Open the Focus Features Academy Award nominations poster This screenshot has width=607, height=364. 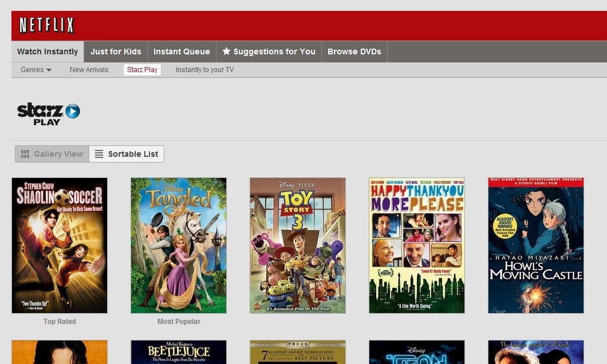[x=298, y=352]
